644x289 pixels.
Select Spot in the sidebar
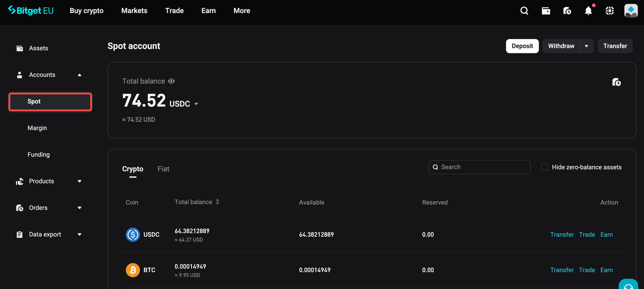[x=50, y=102]
